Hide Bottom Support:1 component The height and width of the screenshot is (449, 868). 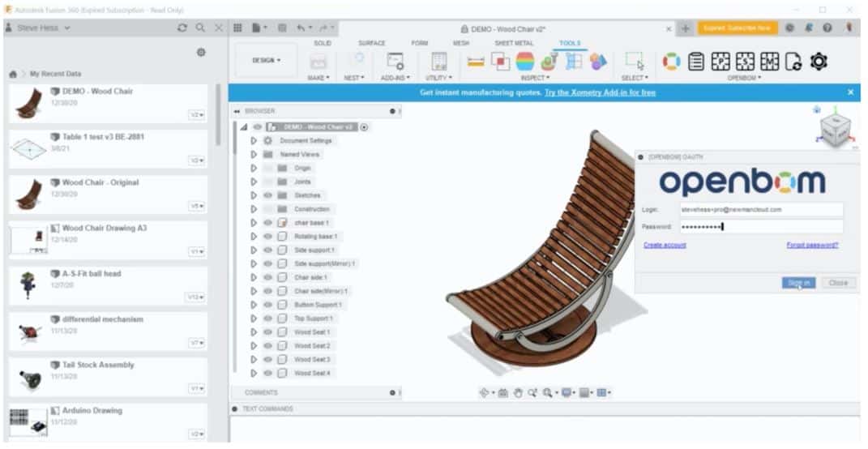267,305
